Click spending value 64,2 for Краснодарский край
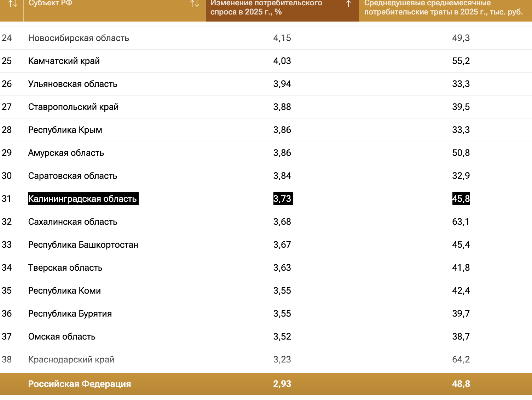The image size is (532, 400). [x=461, y=359]
